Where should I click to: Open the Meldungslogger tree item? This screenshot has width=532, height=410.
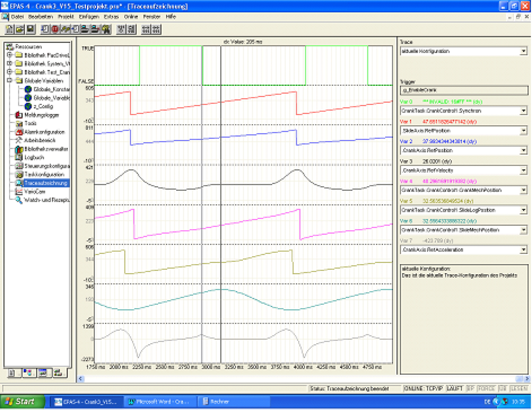[41, 115]
